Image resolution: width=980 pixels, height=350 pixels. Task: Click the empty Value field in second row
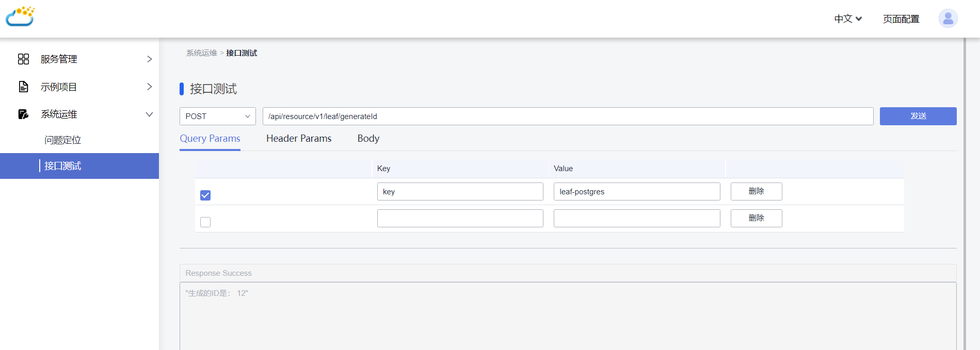636,218
